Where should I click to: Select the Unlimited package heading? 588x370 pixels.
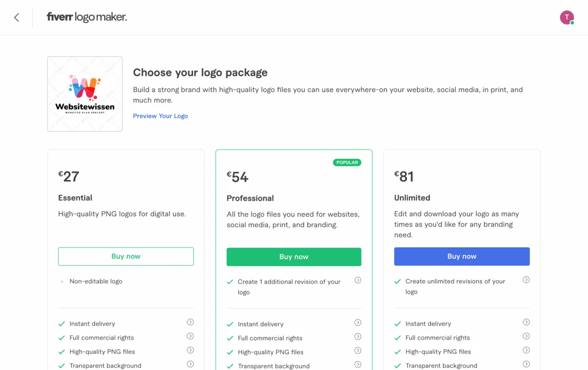click(x=412, y=198)
